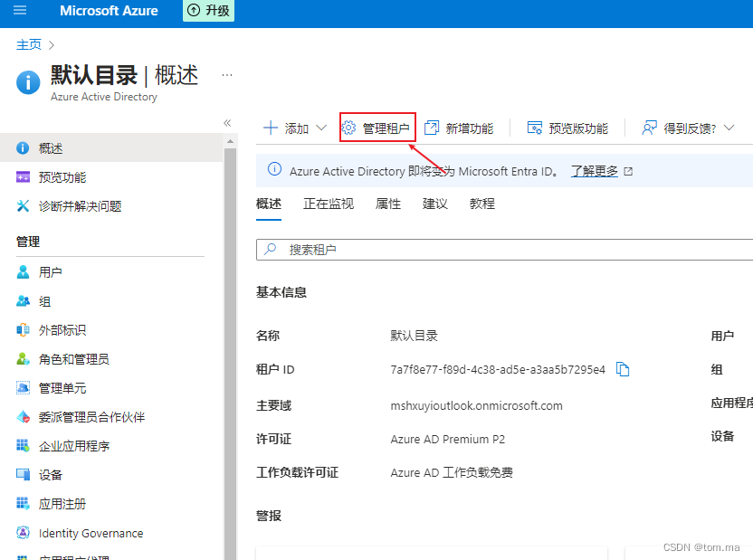Image resolution: width=753 pixels, height=560 pixels.
Task: Click the 预览功能 sidebar icon
Action: pyautogui.click(x=23, y=177)
